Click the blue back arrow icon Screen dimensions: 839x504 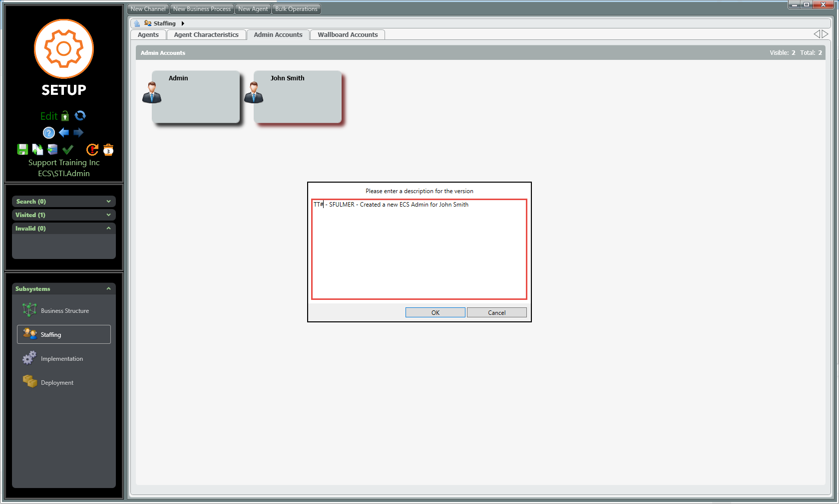click(x=63, y=132)
